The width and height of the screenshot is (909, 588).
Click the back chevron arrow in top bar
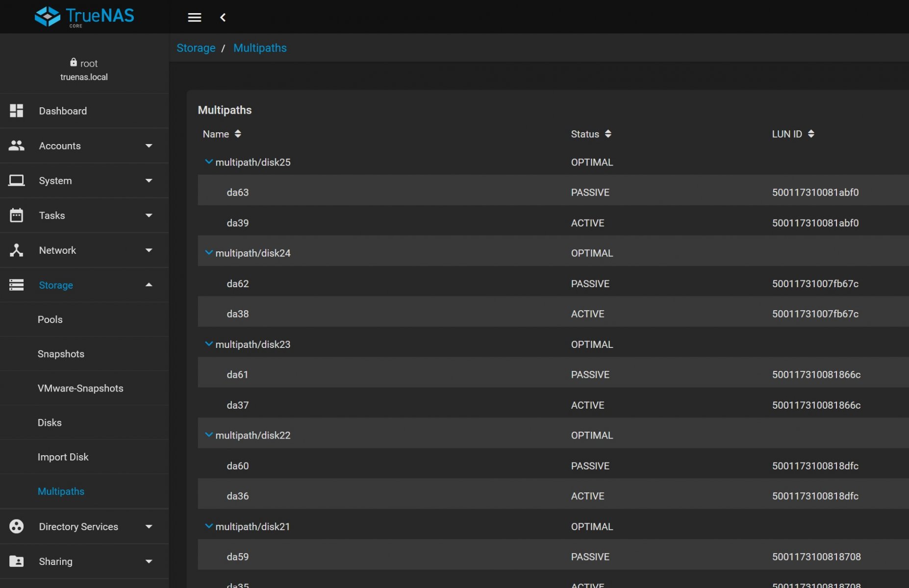[x=223, y=18]
